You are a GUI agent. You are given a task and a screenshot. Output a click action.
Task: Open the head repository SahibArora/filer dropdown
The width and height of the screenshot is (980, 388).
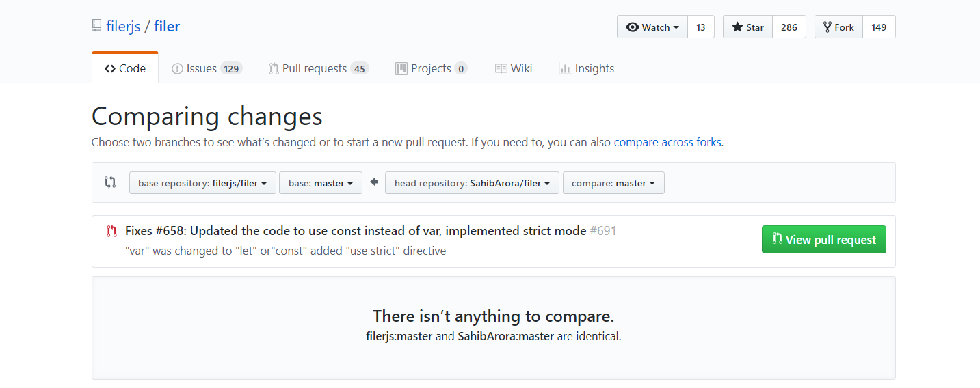click(x=472, y=183)
